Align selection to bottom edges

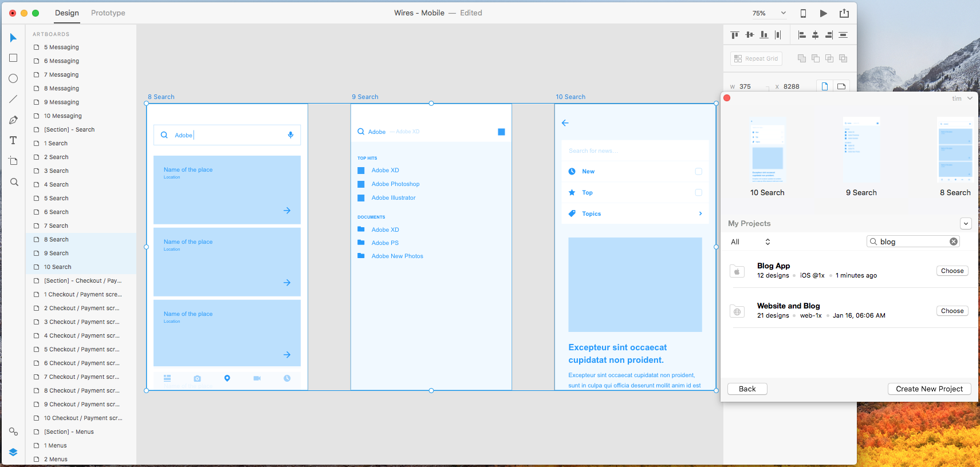tap(764, 35)
